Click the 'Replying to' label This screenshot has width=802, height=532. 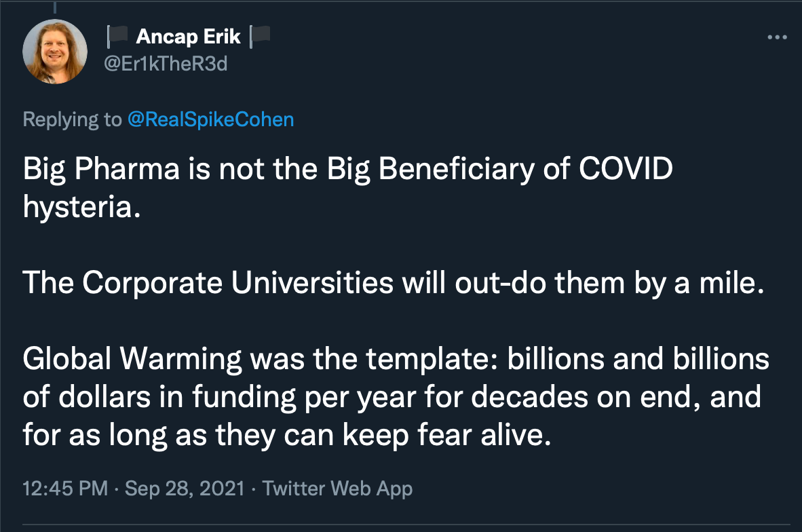72,119
